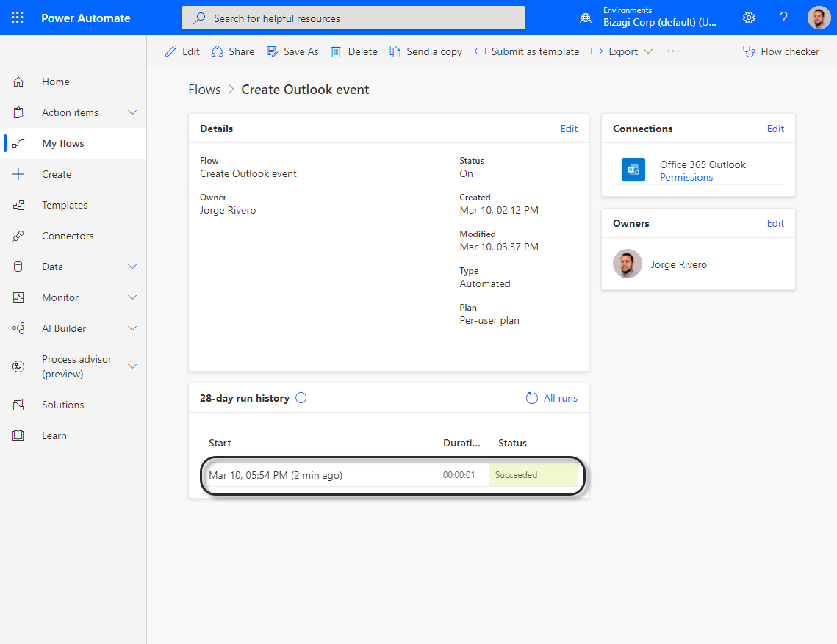The height and width of the screenshot is (644, 837).
Task: Click the Templates icon in sidebar
Action: pos(18,206)
